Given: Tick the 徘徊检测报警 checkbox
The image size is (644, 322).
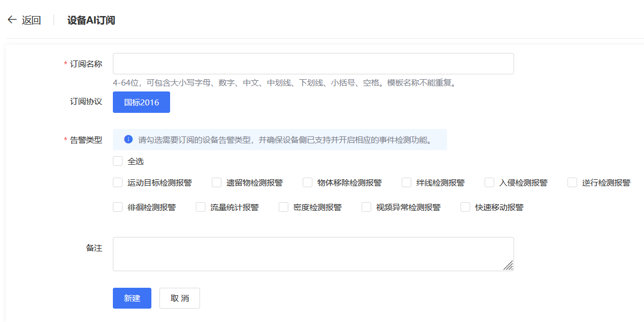Looking at the screenshot, I should click(118, 207).
